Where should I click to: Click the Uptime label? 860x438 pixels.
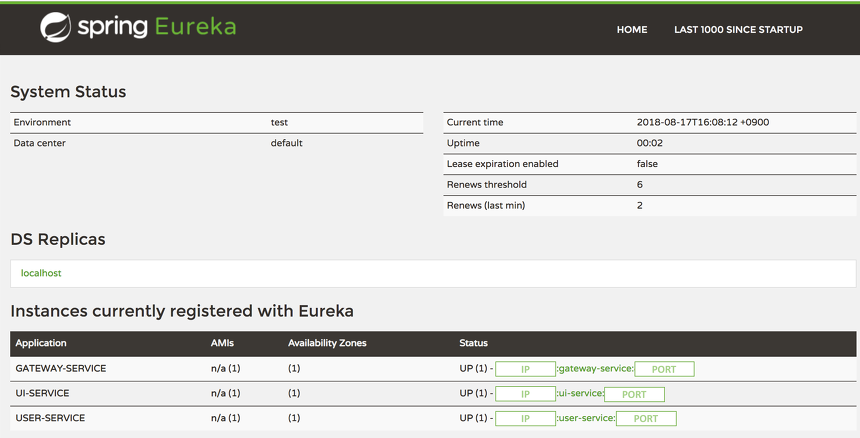(x=463, y=143)
